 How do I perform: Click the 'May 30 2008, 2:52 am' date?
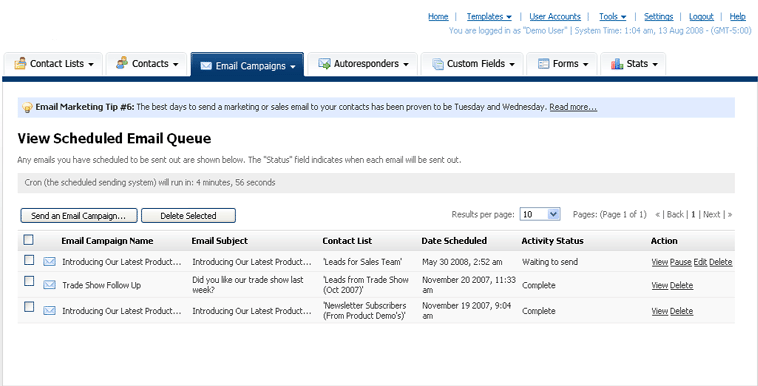462,262
